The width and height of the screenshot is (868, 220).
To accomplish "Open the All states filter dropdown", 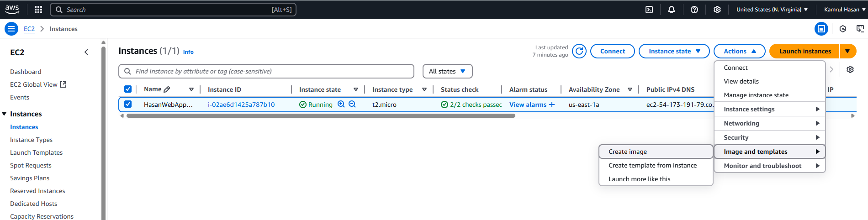I will (x=447, y=71).
